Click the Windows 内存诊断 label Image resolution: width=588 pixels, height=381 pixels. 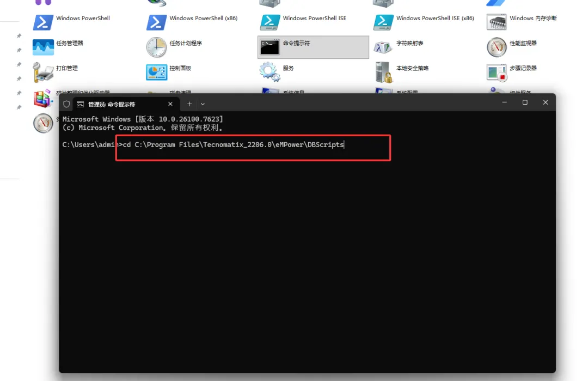point(533,18)
